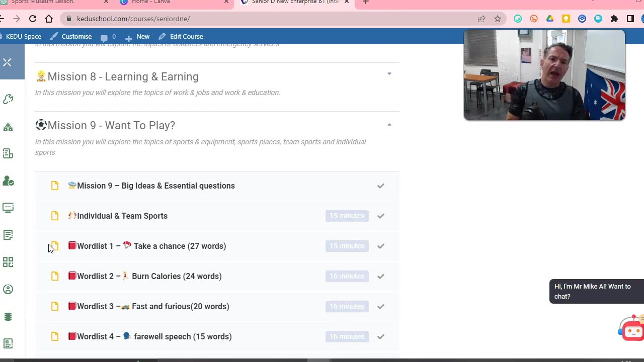Image resolution: width=644 pixels, height=362 pixels.
Task: Toggle completion check for Wordlist 3
Action: tap(381, 306)
